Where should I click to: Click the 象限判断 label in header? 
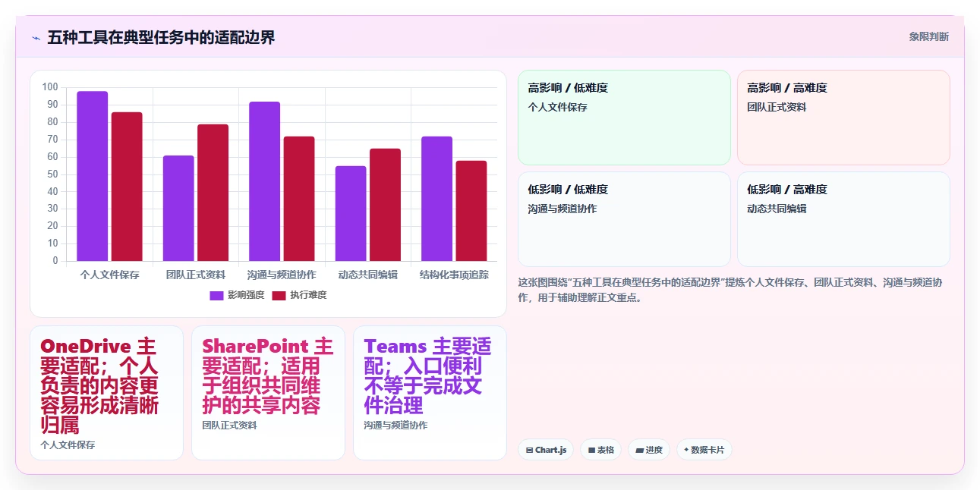pos(929,36)
